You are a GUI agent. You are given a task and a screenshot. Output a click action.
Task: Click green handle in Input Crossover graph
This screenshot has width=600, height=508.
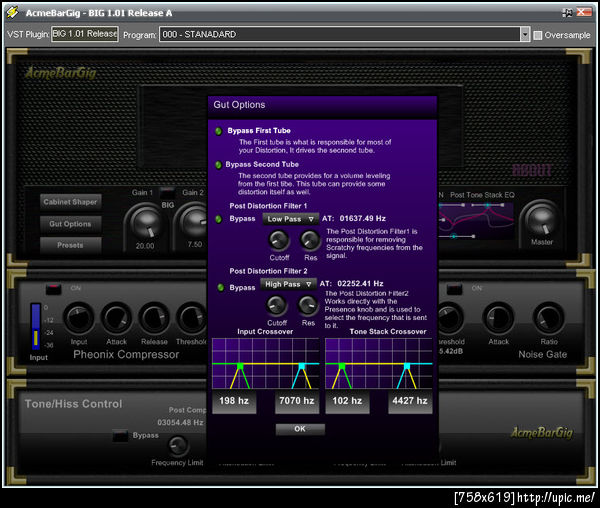click(x=240, y=366)
